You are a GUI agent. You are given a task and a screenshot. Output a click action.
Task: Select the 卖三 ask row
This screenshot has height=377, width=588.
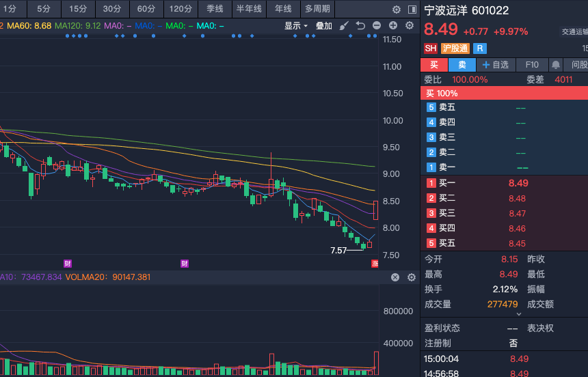click(x=504, y=137)
